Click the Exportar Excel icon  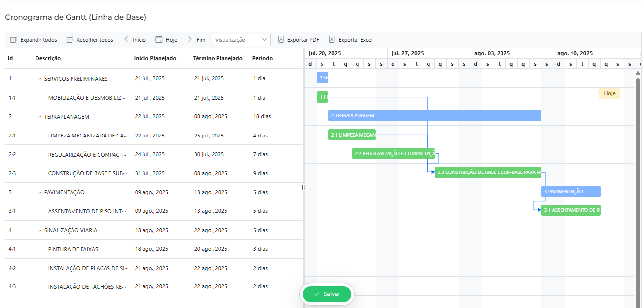click(332, 40)
